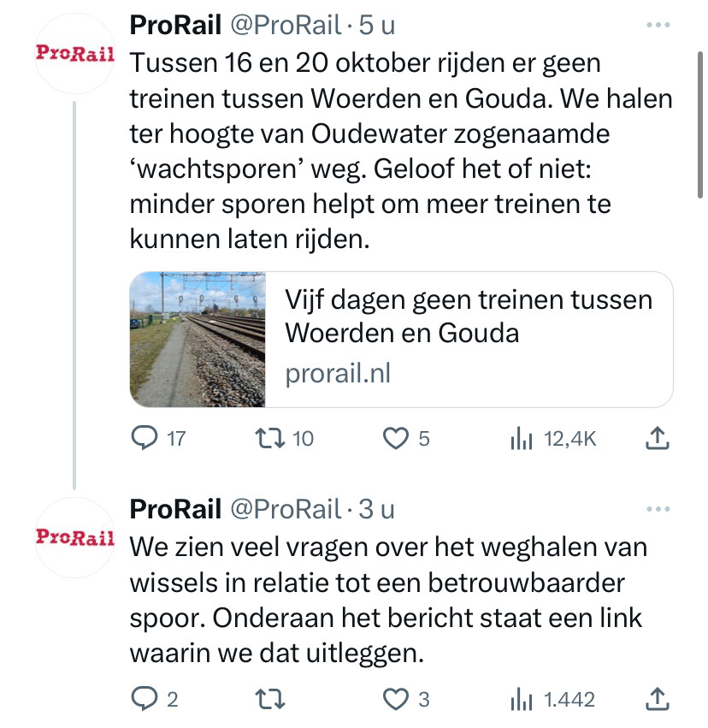Like the first ProRail tweet
The width and height of the screenshot is (708, 728).
tap(395, 439)
